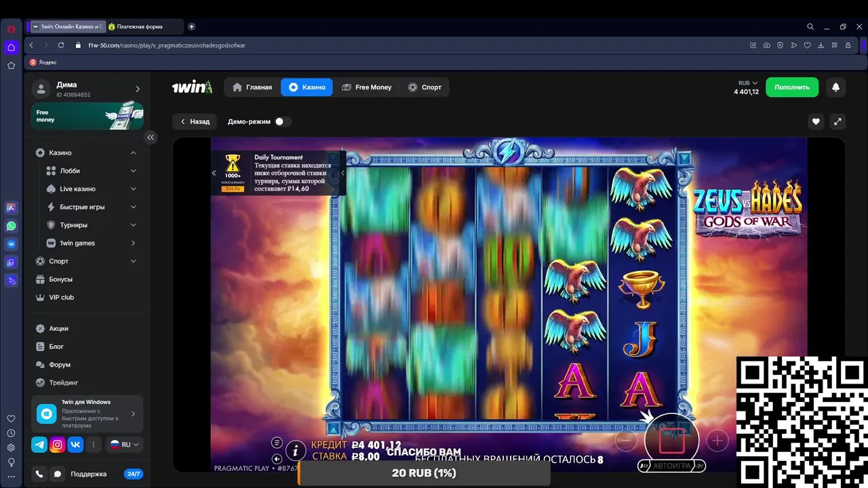Open 1win VK social link
Screen dimensions: 868x488
[75, 445]
